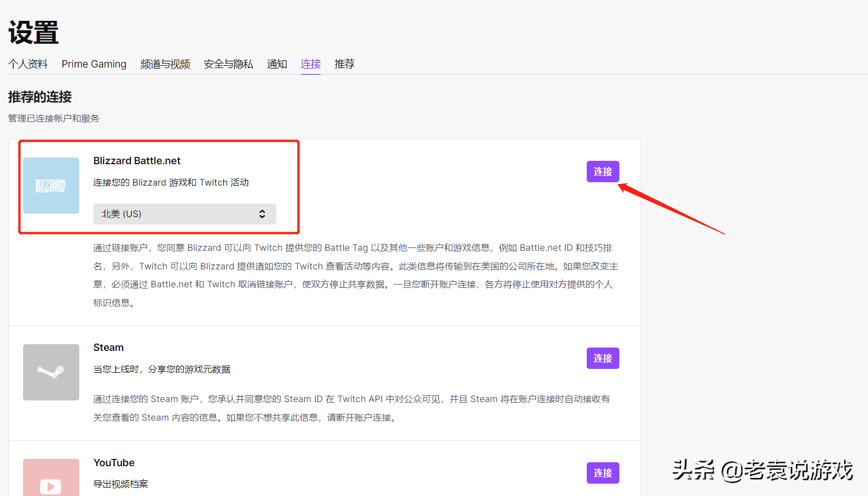This screenshot has height=496, width=868.
Task: Open the 北美 (US) region dropdown
Action: [x=185, y=214]
